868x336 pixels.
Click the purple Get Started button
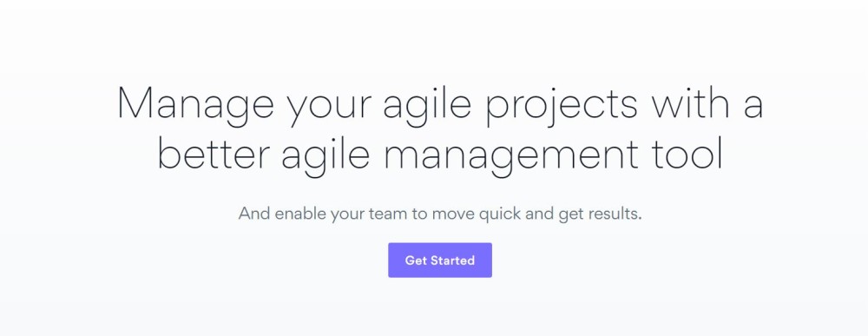[439, 260]
